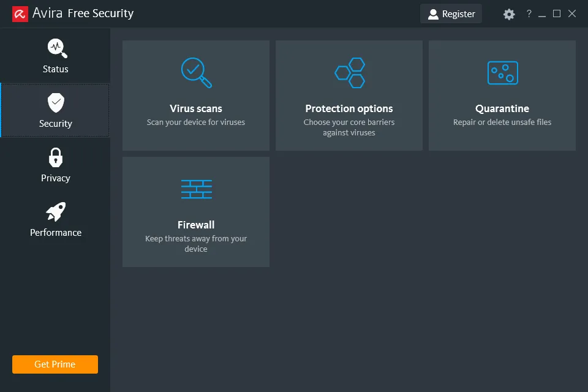Open settings with the gear icon
The height and width of the screenshot is (392, 588).
coord(509,14)
